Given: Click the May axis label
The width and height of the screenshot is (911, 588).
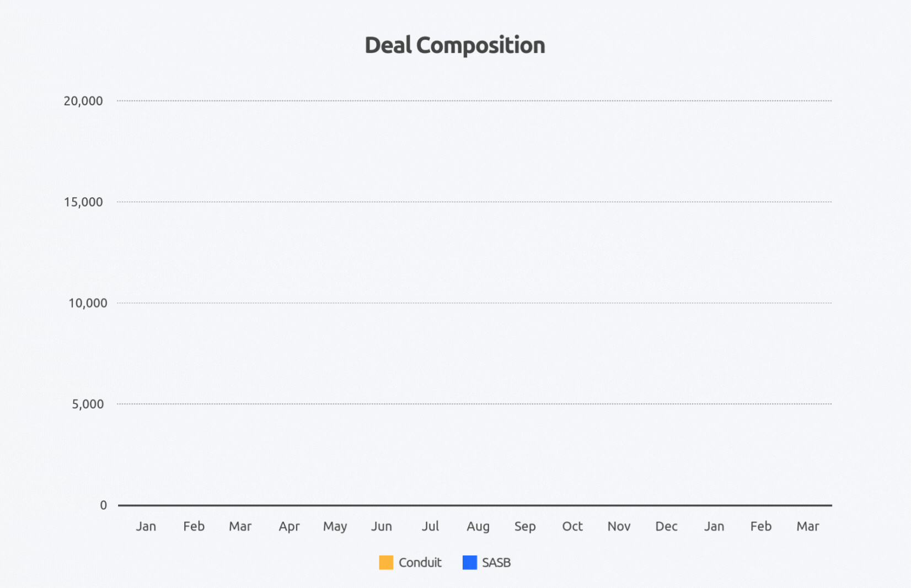Looking at the screenshot, I should [x=335, y=527].
